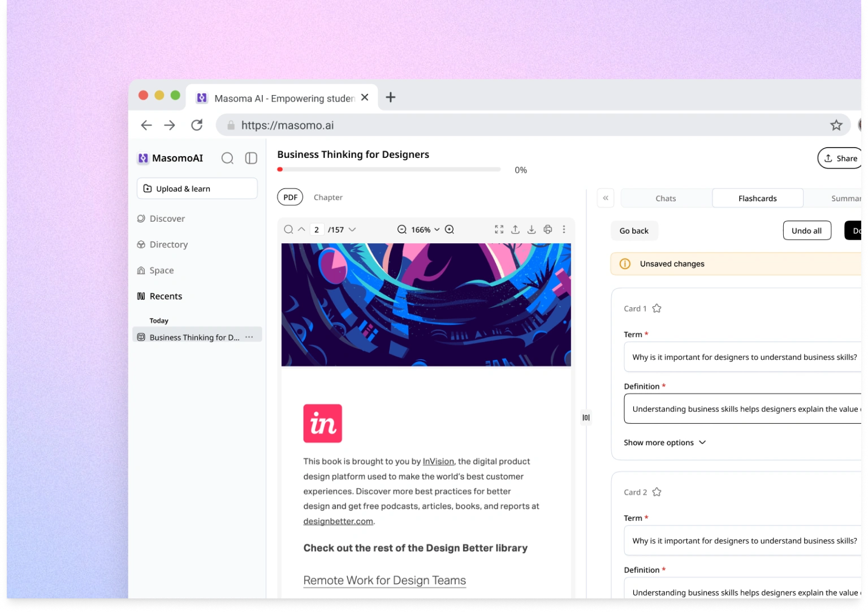Star Card 2 as favorite

[657, 493]
